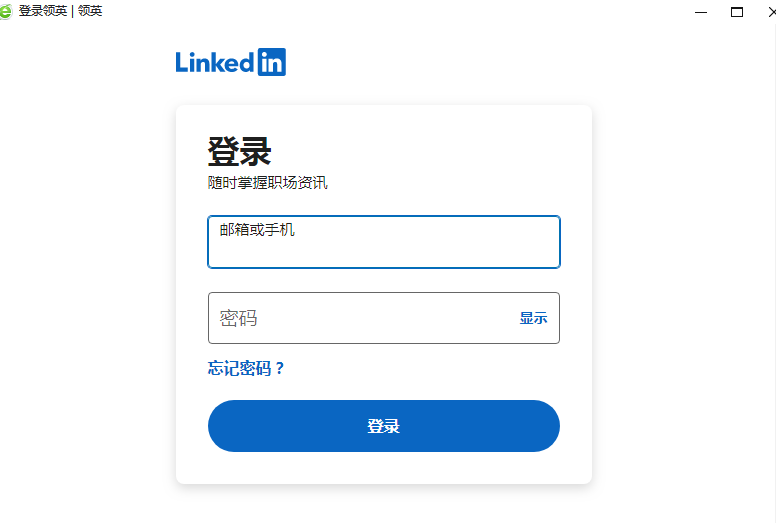Click the LinkedIn logo at top
This screenshot has width=776, height=523.
point(230,62)
